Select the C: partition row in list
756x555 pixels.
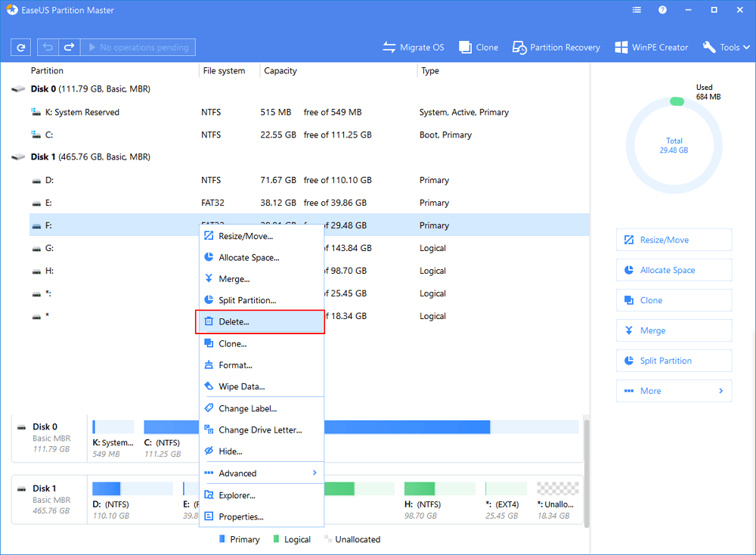point(309,135)
